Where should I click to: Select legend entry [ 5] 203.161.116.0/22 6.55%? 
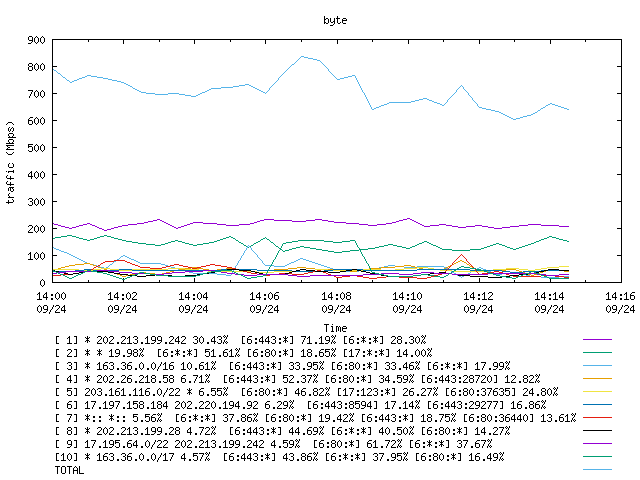coord(307,392)
